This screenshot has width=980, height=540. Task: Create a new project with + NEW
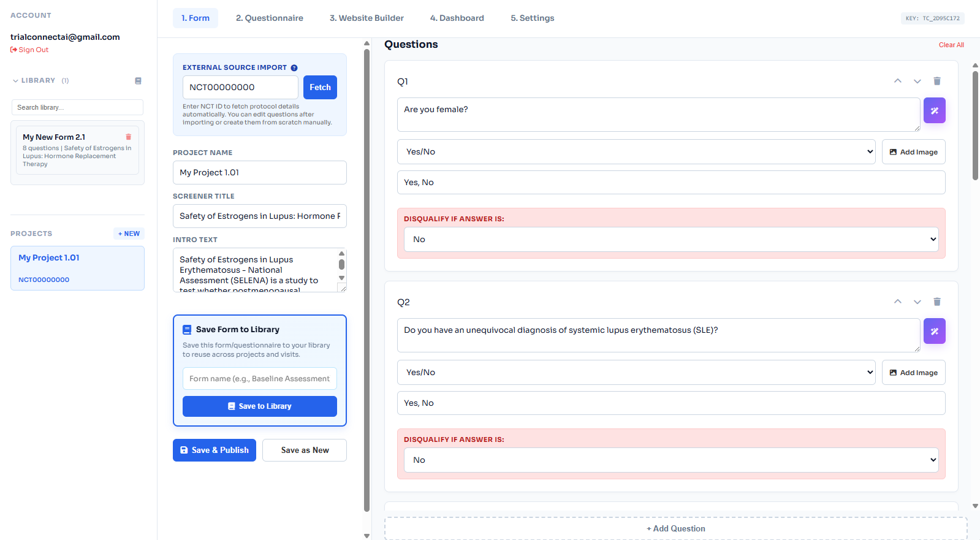[129, 234]
